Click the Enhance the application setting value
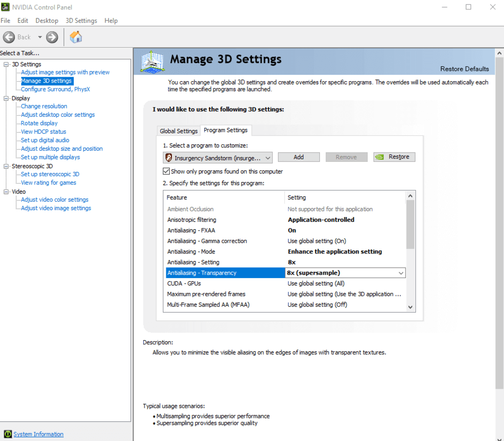 click(335, 252)
